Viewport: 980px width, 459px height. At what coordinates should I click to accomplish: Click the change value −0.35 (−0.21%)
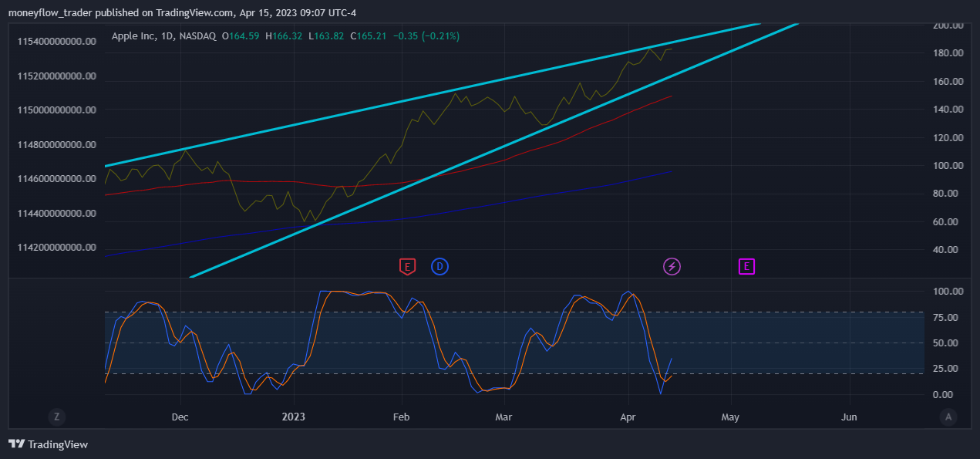(426, 35)
